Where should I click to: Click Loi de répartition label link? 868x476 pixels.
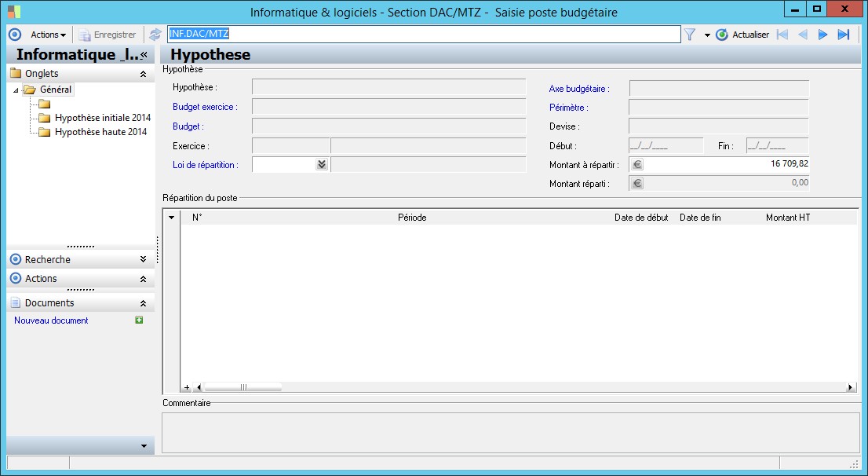point(206,165)
